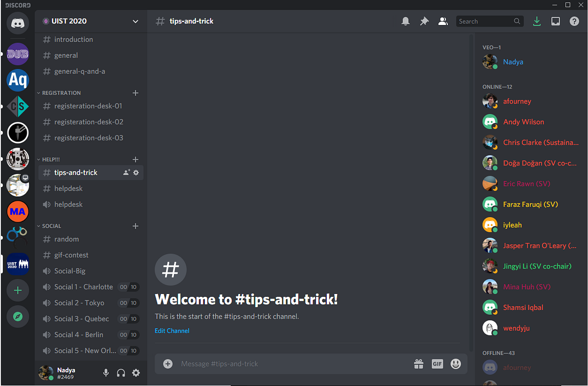
Task: Create channel in SOCIAL category
Action: (136, 226)
